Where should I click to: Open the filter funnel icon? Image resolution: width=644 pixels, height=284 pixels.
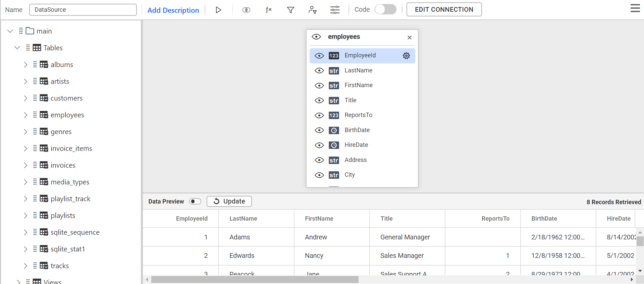click(x=291, y=10)
